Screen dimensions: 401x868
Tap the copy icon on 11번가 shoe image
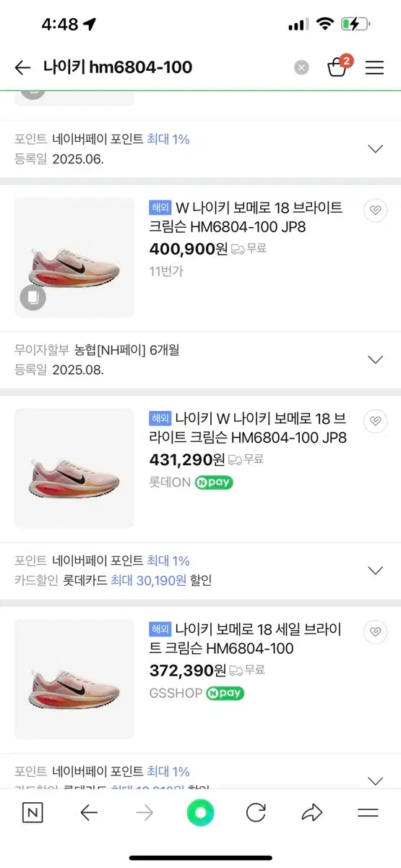33,297
